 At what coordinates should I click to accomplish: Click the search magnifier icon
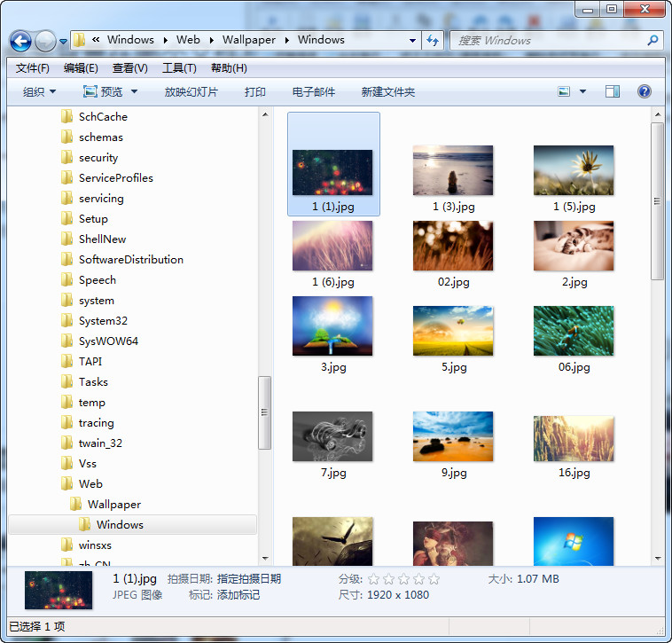(652, 40)
